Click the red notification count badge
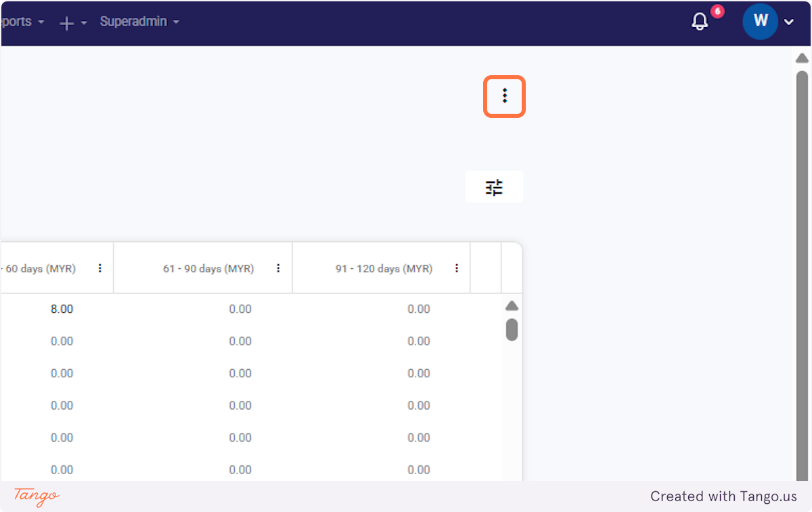The width and height of the screenshot is (812, 512). point(717,12)
